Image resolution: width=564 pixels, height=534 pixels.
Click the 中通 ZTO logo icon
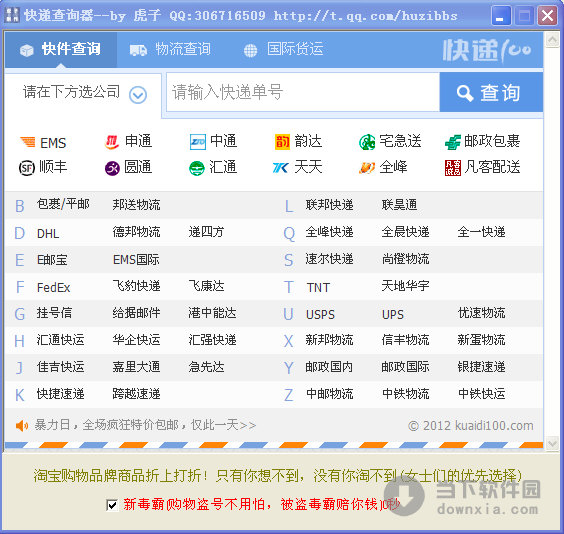pyautogui.click(x=197, y=142)
